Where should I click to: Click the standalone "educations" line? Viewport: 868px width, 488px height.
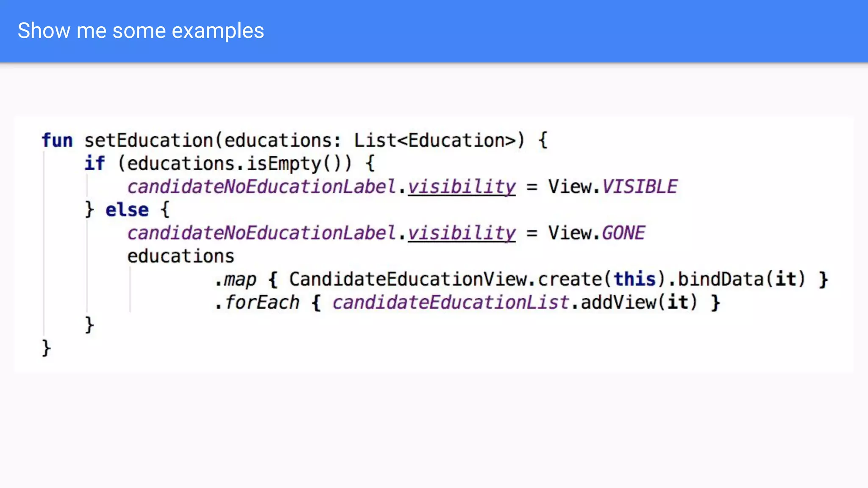pos(181,256)
